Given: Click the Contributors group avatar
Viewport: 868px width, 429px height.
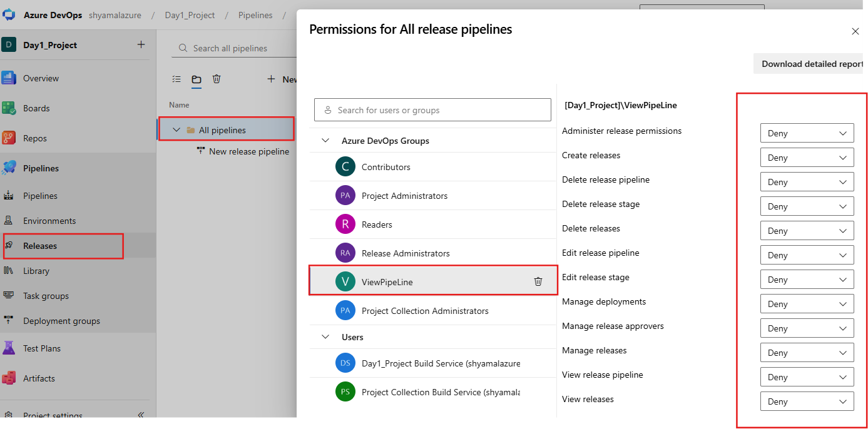Looking at the screenshot, I should (x=345, y=167).
